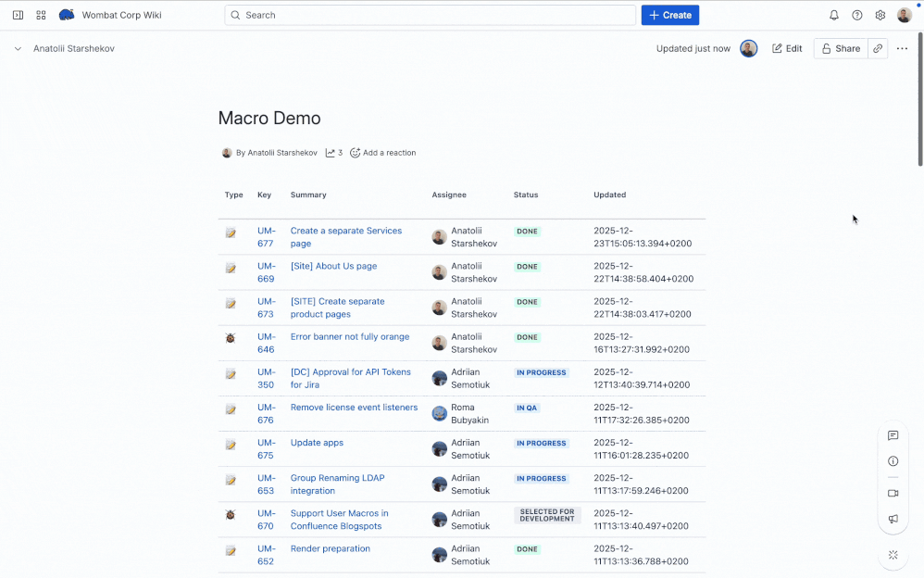The height and width of the screenshot is (578, 924).
Task: Open the more actions ellipsis menu
Action: pos(902,48)
